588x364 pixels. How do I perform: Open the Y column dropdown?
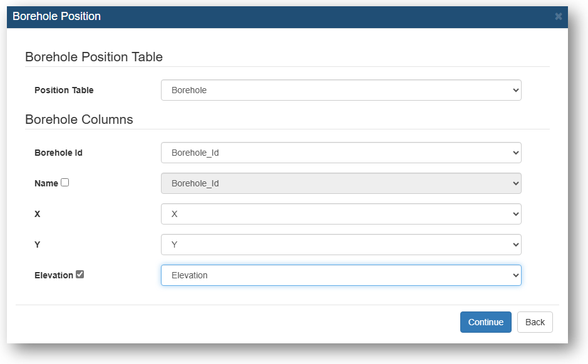coord(341,245)
